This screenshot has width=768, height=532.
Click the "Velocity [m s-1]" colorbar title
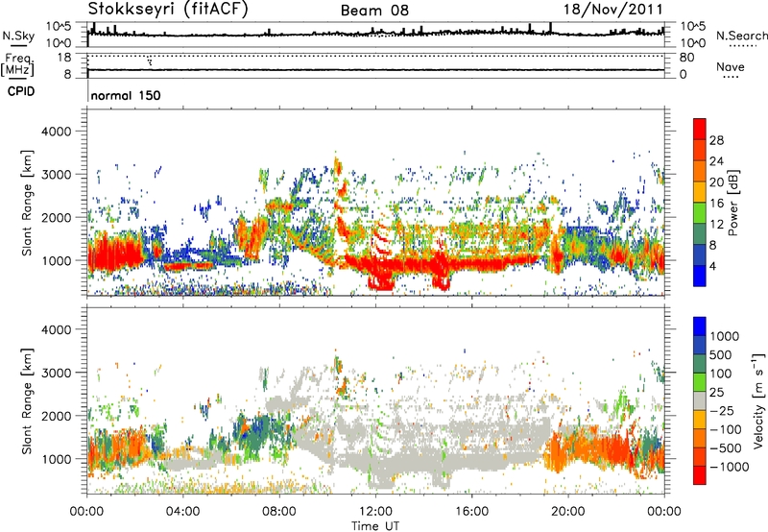pos(758,400)
